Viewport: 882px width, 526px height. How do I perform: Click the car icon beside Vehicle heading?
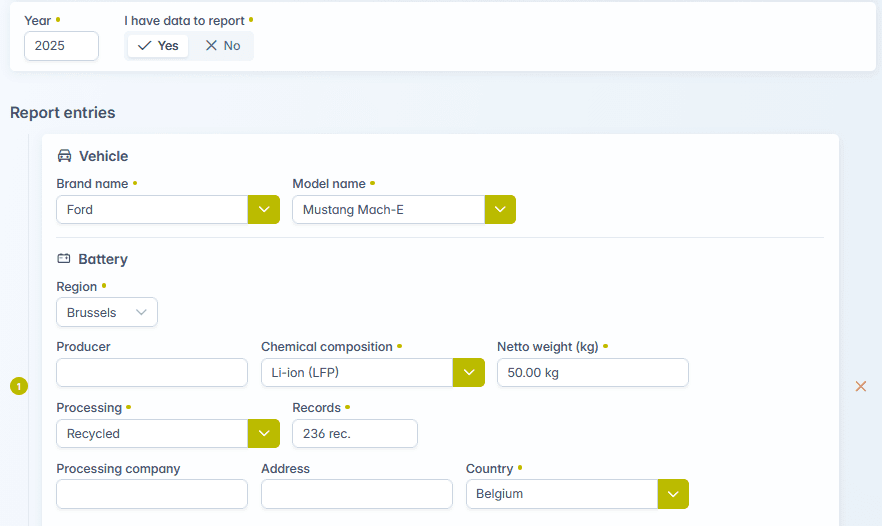64,156
